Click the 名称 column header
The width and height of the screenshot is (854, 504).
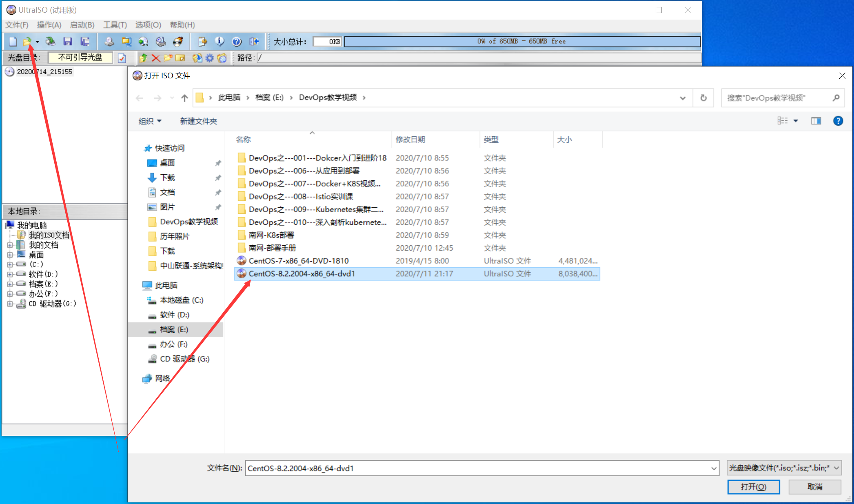pyautogui.click(x=243, y=140)
